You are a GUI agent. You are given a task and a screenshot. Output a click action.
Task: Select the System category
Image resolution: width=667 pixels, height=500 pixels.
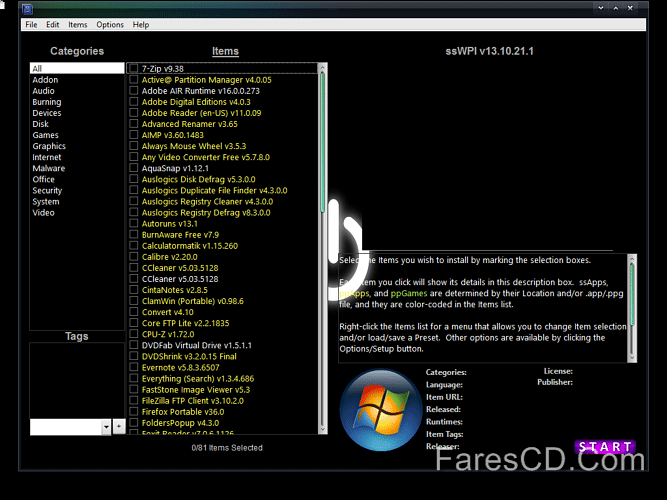pos(46,201)
